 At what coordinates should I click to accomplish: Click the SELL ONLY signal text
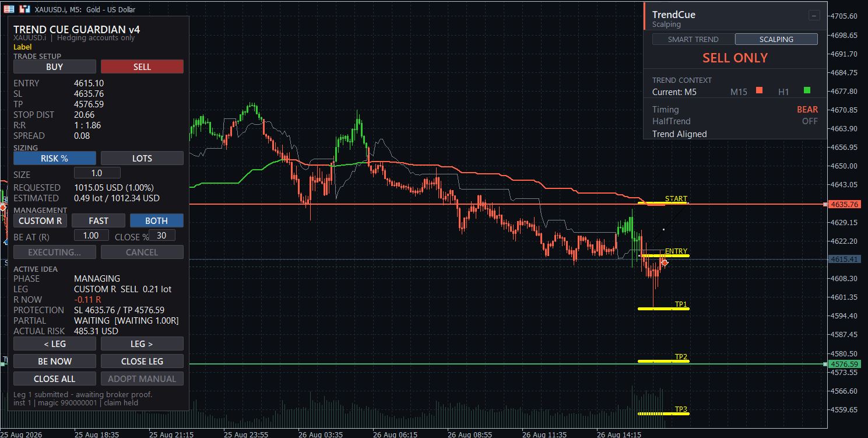pos(735,58)
